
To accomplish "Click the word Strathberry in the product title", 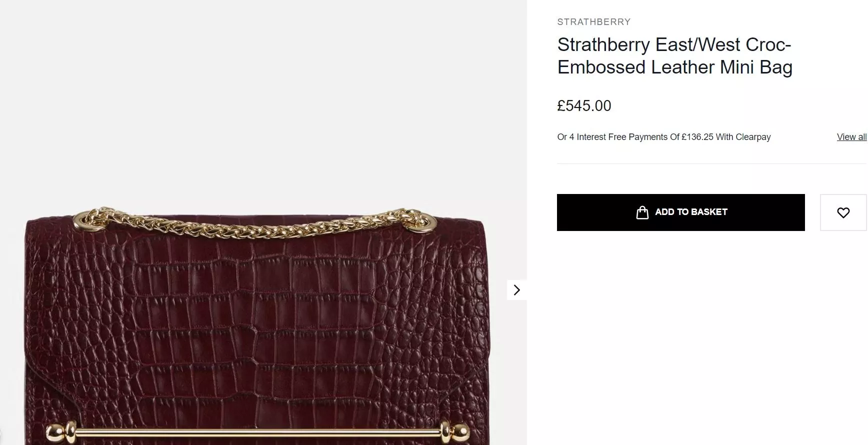I will (603, 45).
